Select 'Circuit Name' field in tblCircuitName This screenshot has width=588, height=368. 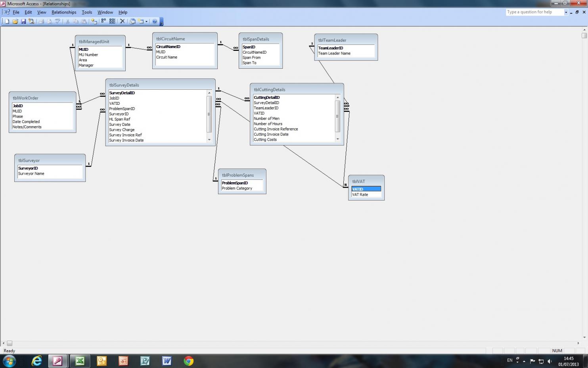pos(167,57)
